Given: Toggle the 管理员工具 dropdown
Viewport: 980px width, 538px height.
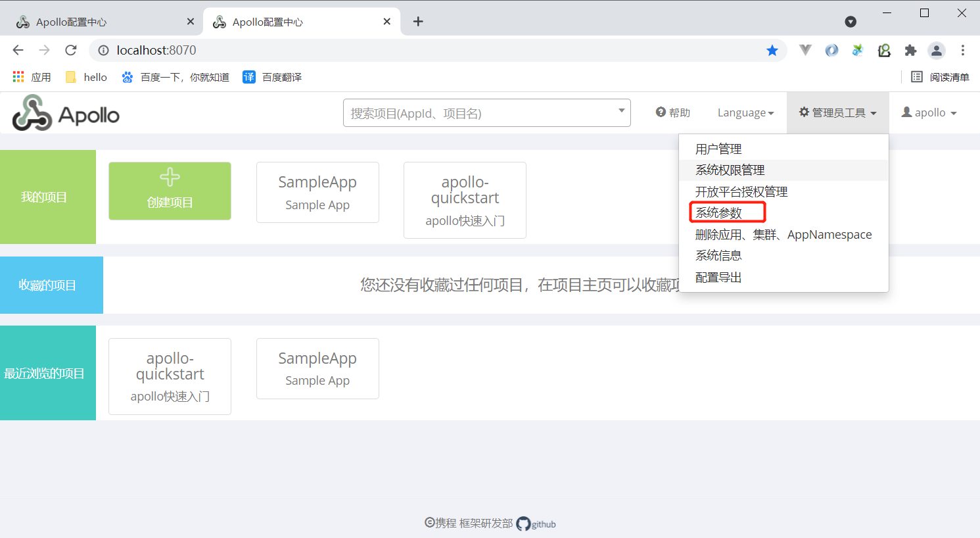Looking at the screenshot, I should click(x=838, y=112).
